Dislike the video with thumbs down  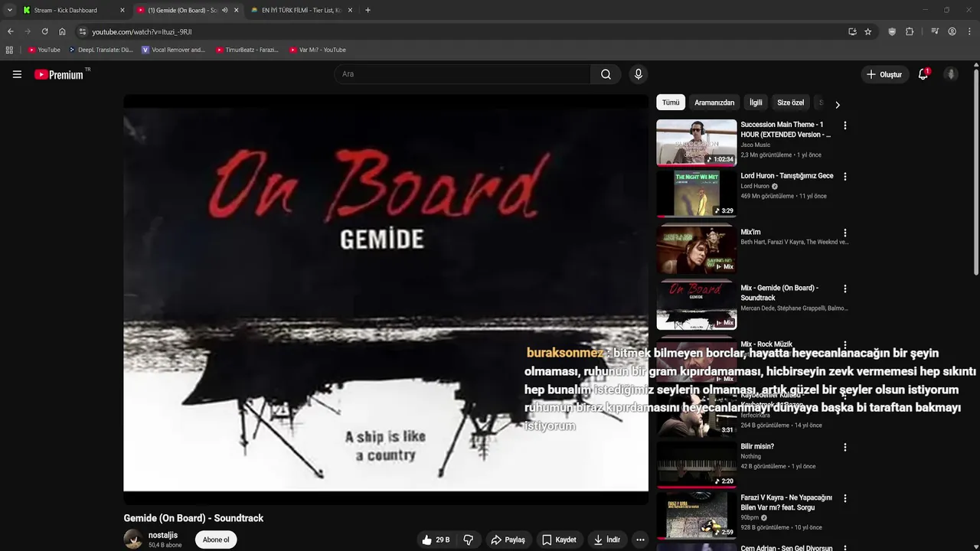pos(468,540)
